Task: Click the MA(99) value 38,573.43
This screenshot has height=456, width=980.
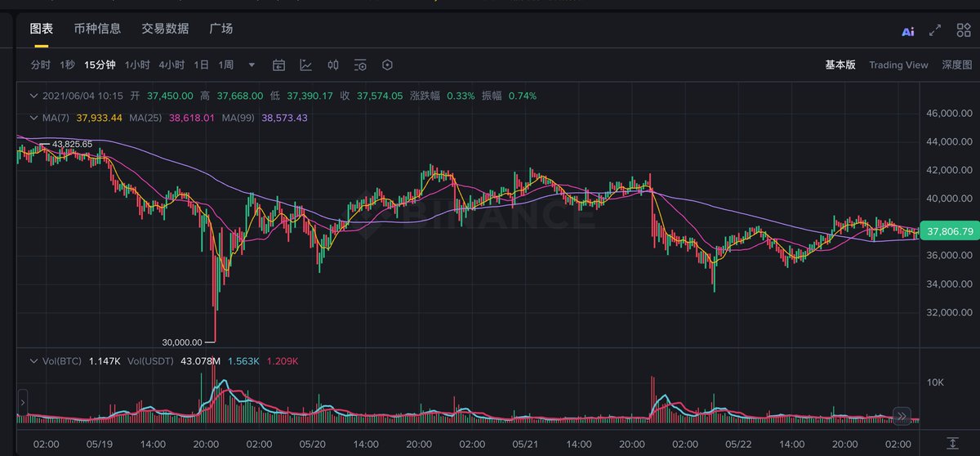Action: [x=284, y=118]
